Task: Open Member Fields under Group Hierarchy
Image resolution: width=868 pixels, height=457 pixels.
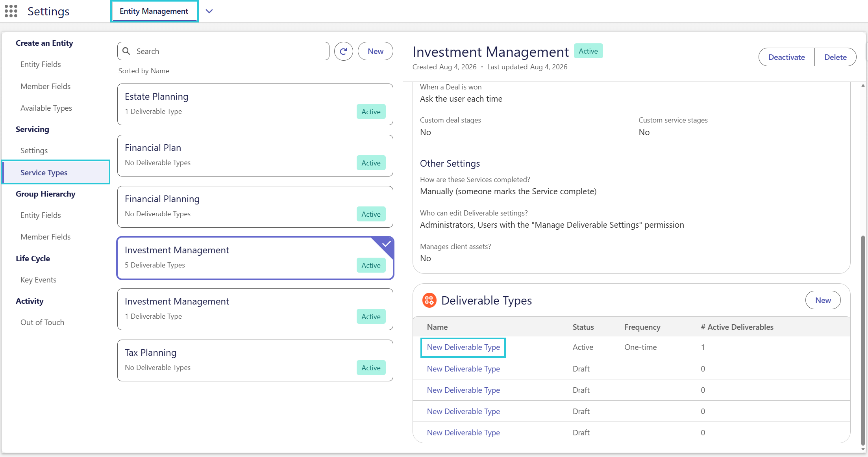Action: 45,237
